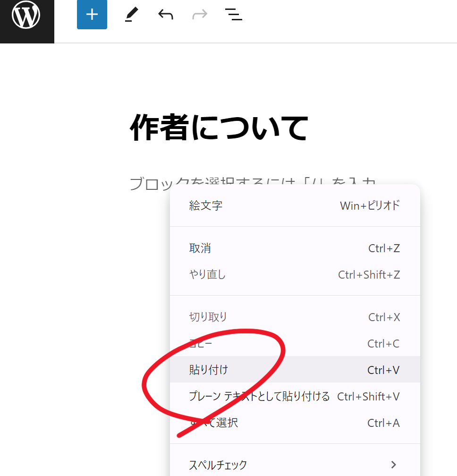
Task: Click すべて選択 in the menu
Action: [214, 423]
